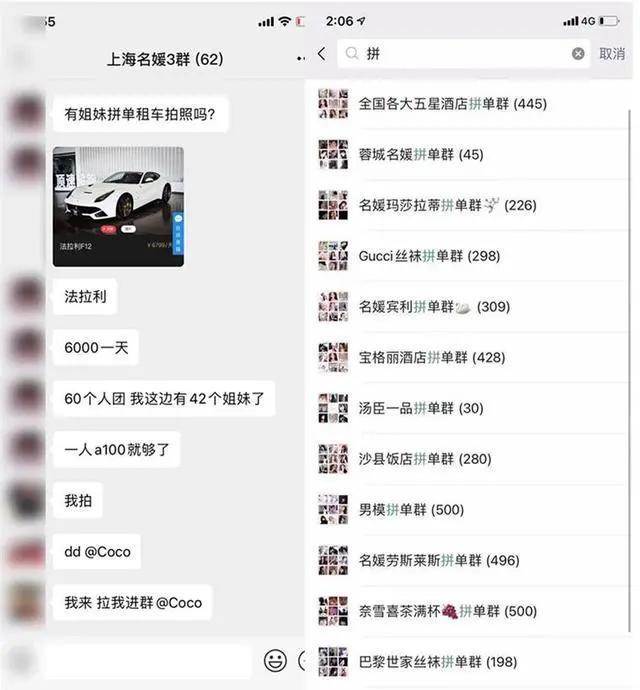Tap the magnifier icon in search bar

click(x=352, y=54)
